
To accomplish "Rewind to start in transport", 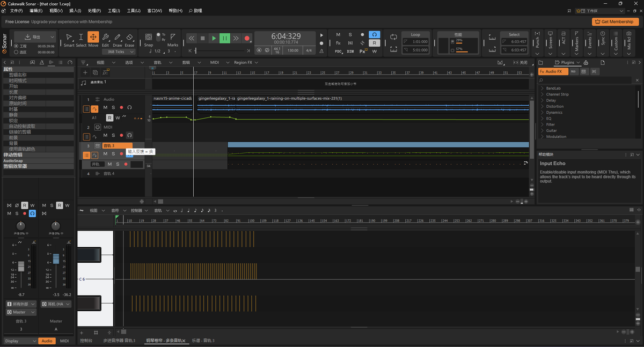I will [x=192, y=38].
